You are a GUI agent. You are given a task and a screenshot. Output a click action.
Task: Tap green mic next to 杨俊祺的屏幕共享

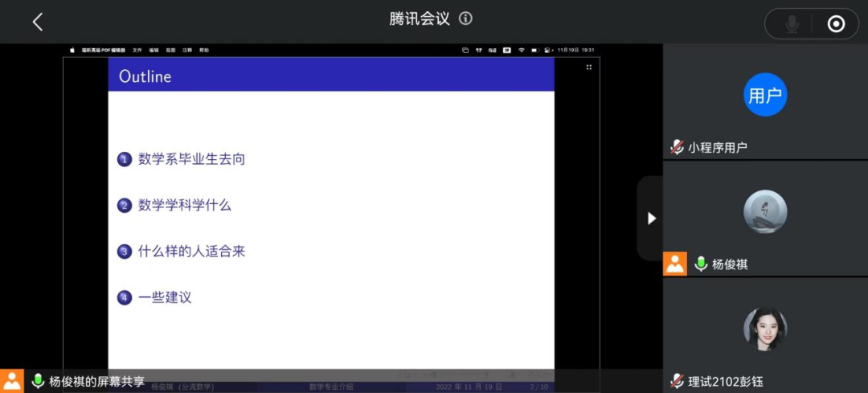(38, 381)
